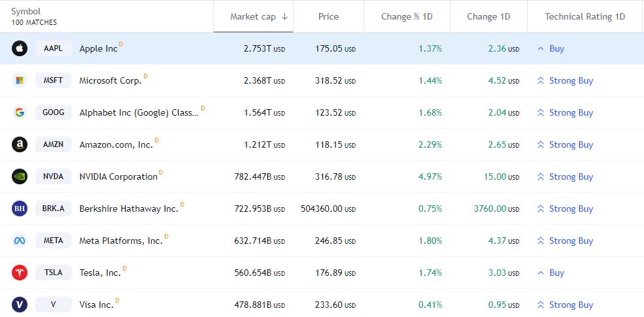The height and width of the screenshot is (317, 644).
Task: Open the Amazon.com, Inc. link
Action: [x=116, y=145]
